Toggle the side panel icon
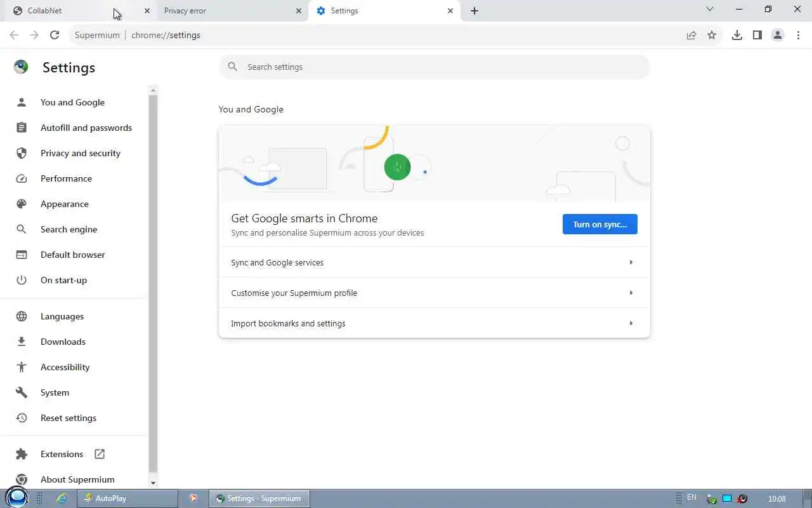Viewport: 812px width, 508px height. 757,35
